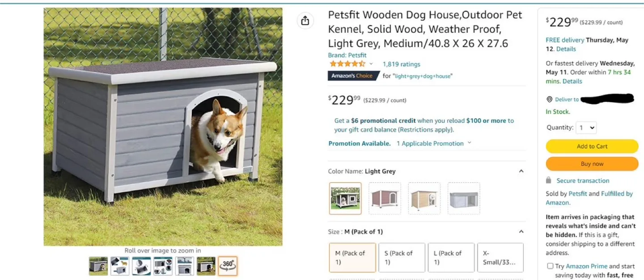Screen dimensions: 644x280
Task: Click the 360-degree view icon
Action: click(x=227, y=265)
